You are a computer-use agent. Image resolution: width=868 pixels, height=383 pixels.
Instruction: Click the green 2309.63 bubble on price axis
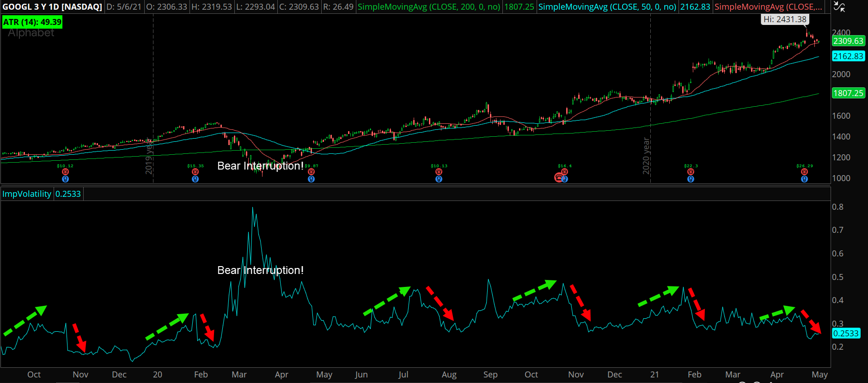[848, 41]
